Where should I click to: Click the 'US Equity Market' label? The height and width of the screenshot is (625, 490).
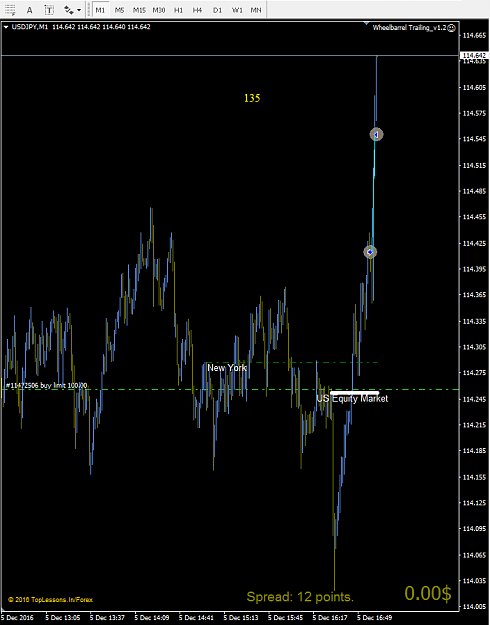pyautogui.click(x=352, y=399)
